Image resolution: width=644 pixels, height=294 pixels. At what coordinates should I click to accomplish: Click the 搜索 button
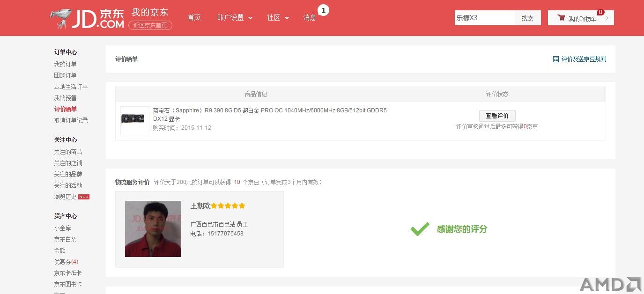click(x=528, y=18)
